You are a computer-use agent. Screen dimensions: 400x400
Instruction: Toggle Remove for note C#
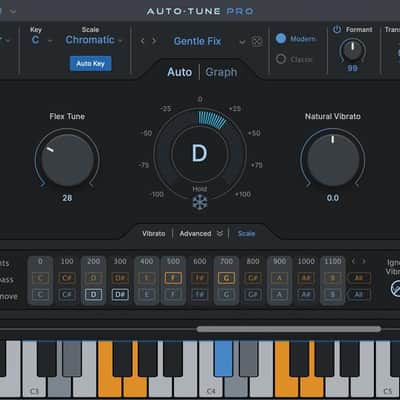tap(67, 294)
